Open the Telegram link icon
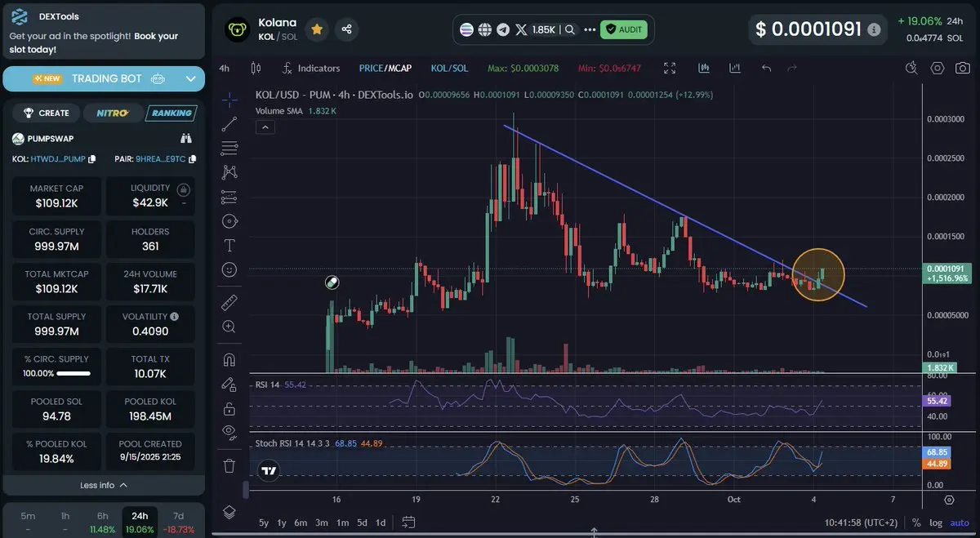 [503, 29]
